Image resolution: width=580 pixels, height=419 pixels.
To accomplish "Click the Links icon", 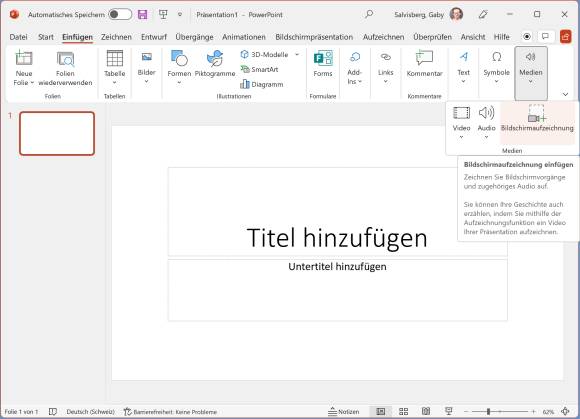I will 385,57.
